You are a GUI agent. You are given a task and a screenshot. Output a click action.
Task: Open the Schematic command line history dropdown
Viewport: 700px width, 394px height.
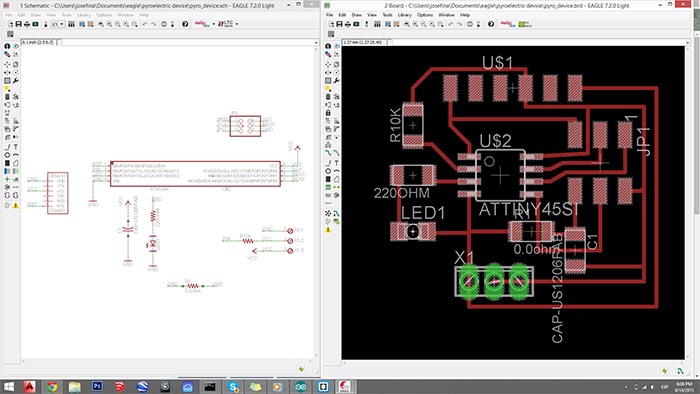tap(316, 42)
